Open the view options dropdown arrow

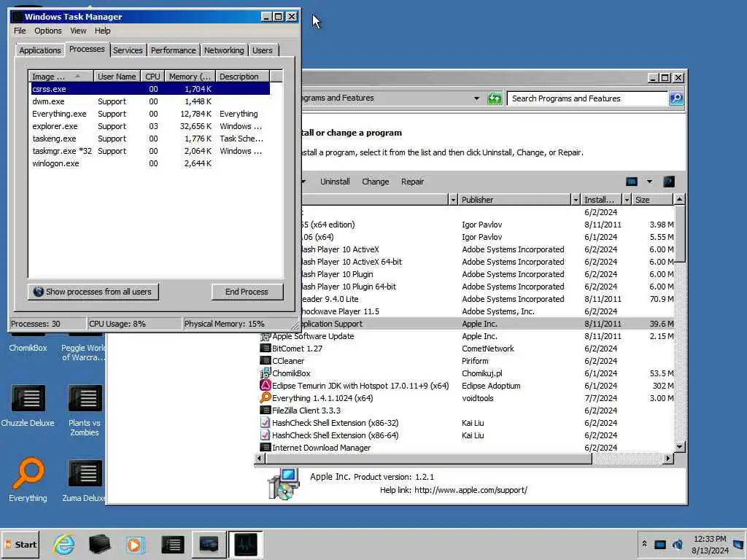coord(649,182)
